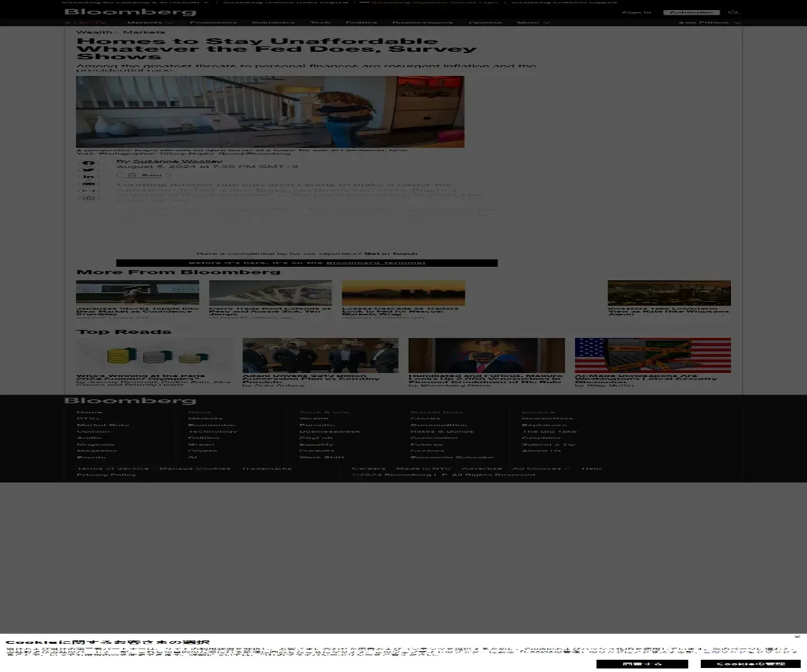The height and width of the screenshot is (672, 807).
Task: Open the article's main open-house photo
Action: tap(270, 112)
